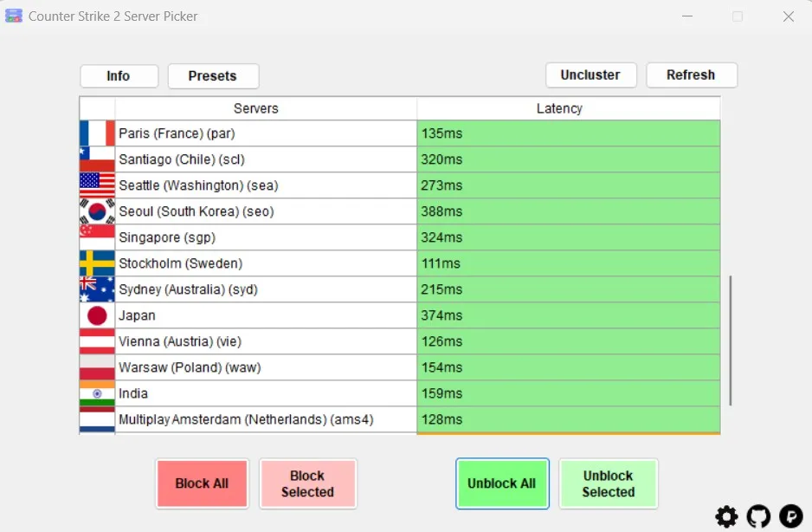Click the 135ms latency cell
The image size is (812, 532).
[568, 133]
